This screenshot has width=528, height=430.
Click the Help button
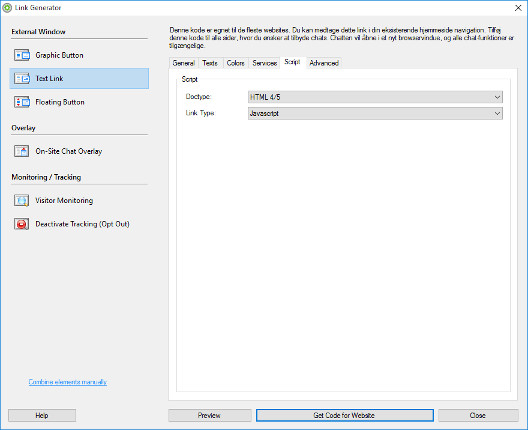click(42, 415)
